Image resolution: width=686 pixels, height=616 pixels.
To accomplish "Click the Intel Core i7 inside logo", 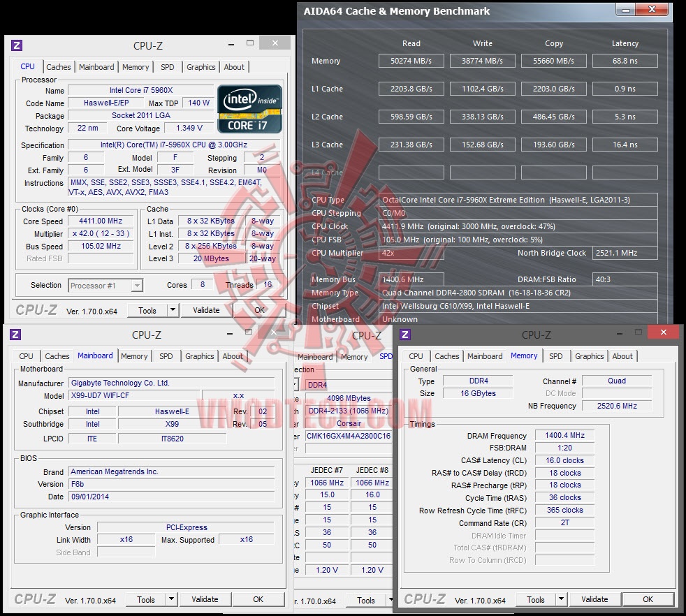I will (x=250, y=109).
